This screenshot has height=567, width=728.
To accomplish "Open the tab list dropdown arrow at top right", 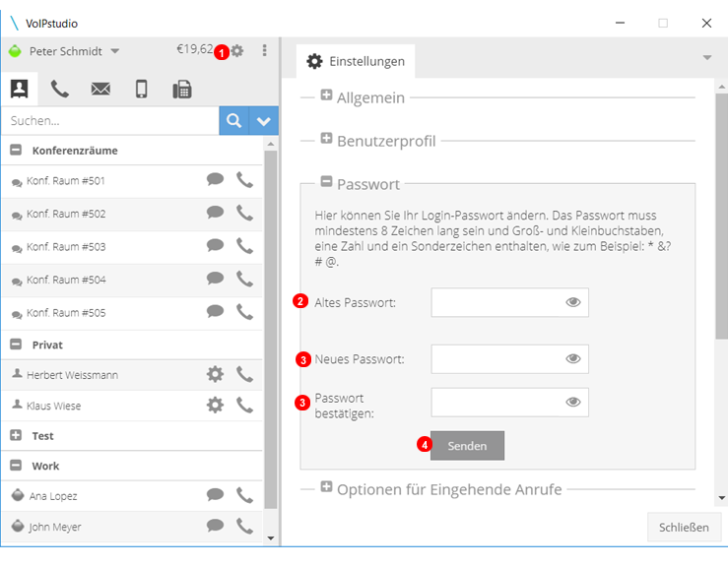I will [x=707, y=58].
